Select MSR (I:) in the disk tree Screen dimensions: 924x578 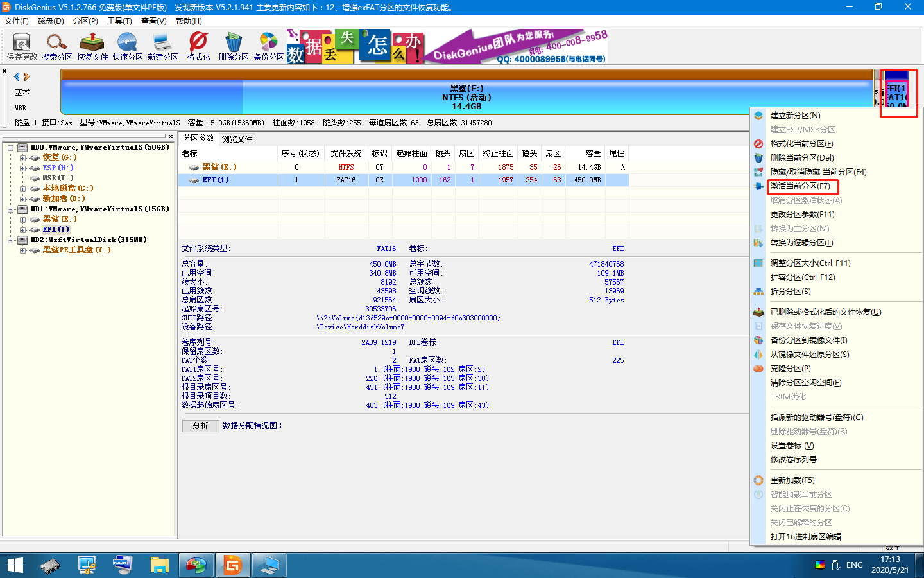coord(58,178)
